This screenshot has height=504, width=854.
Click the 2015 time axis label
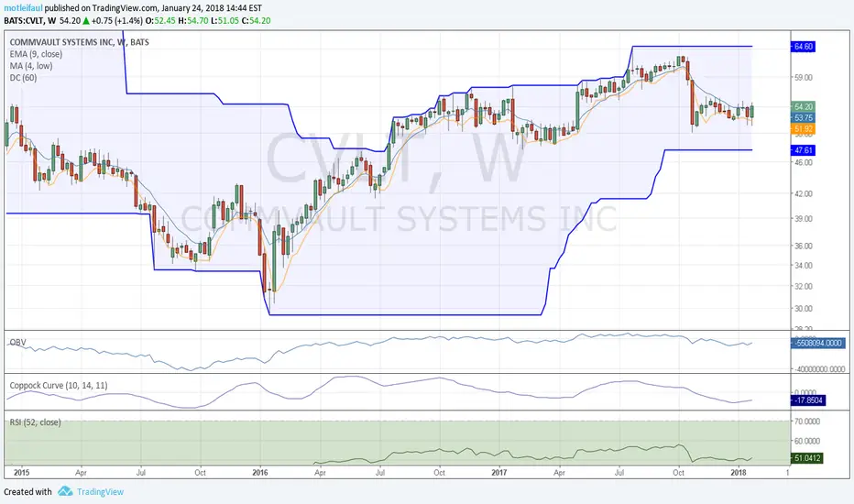click(x=22, y=473)
